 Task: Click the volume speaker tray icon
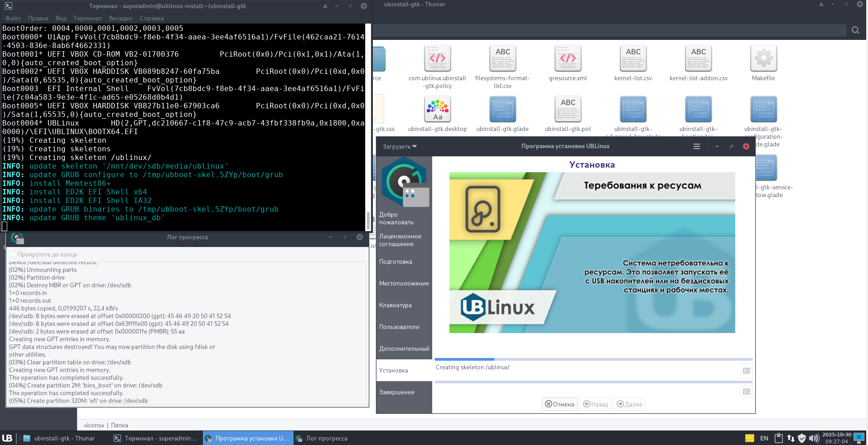(x=814, y=438)
